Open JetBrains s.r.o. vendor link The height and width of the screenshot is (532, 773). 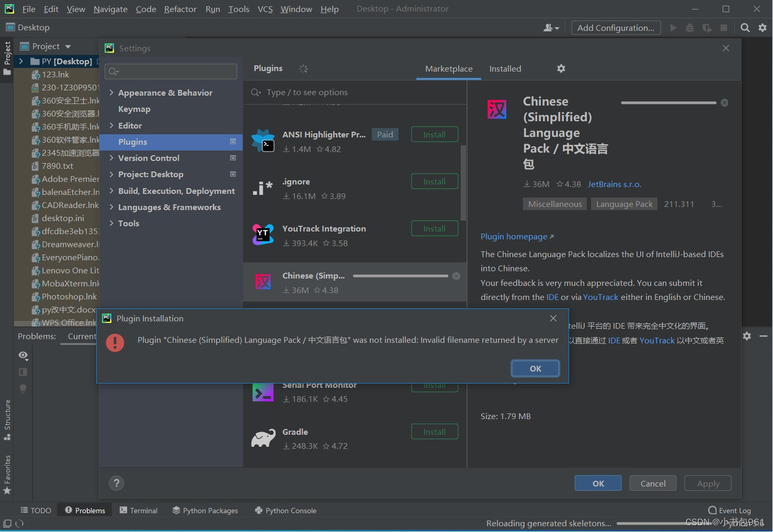615,184
